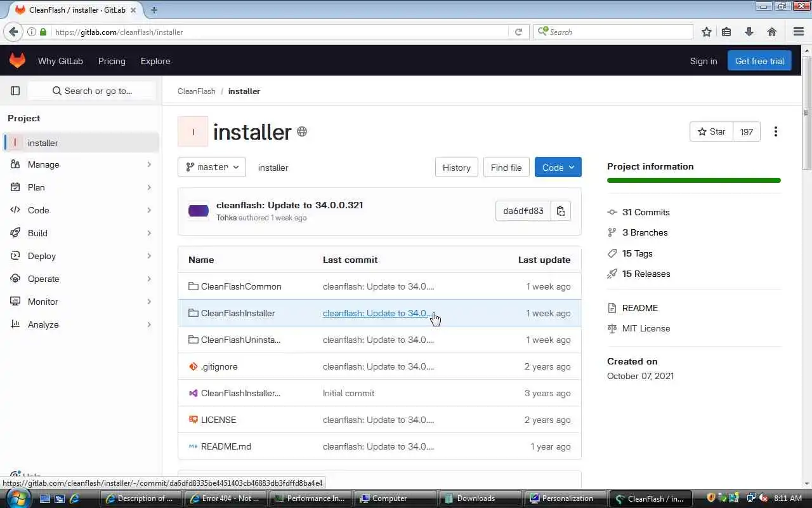Screen dimensions: 812x508
Task: Copy commit SHA with clipboard icon
Action: coord(561,211)
